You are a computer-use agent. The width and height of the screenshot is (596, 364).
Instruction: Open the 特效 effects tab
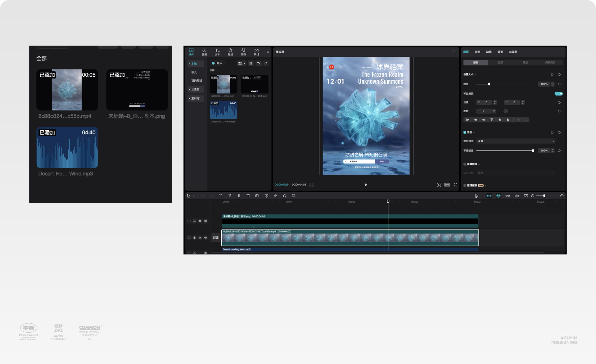click(x=243, y=52)
